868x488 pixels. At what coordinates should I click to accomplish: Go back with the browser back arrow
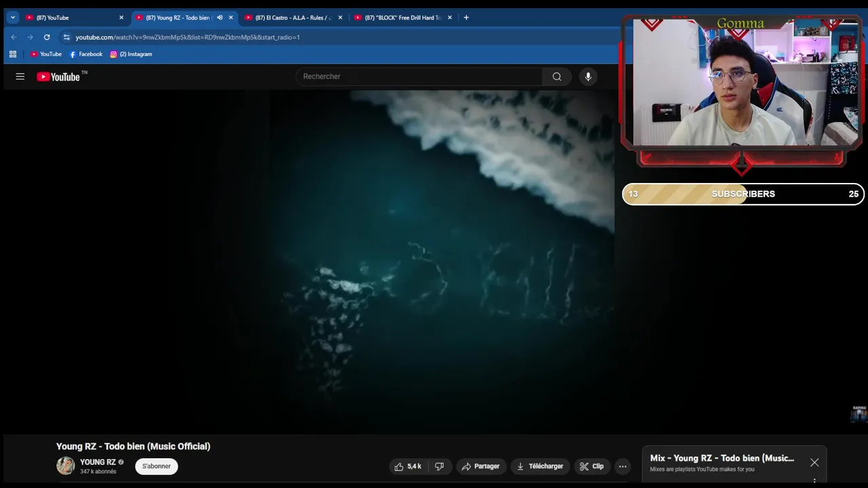(14, 37)
